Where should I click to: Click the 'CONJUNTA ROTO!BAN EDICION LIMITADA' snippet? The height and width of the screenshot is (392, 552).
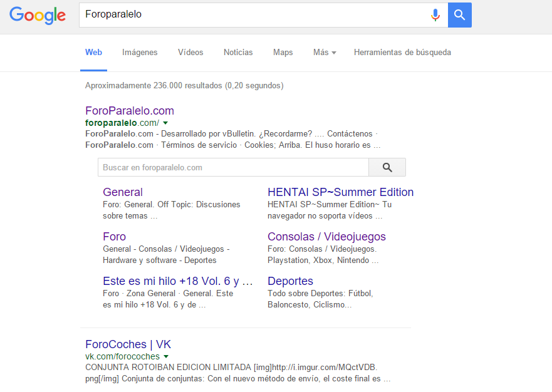point(169,368)
